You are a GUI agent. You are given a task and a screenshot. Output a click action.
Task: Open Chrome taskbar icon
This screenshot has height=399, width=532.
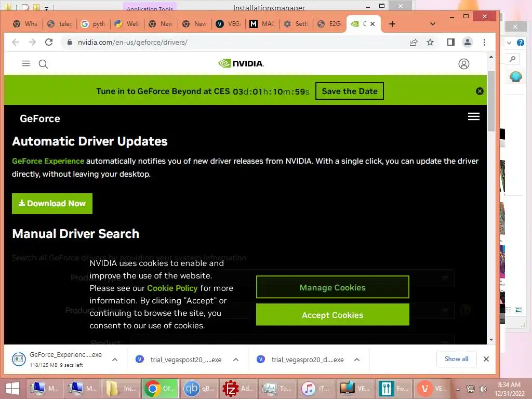click(160, 389)
